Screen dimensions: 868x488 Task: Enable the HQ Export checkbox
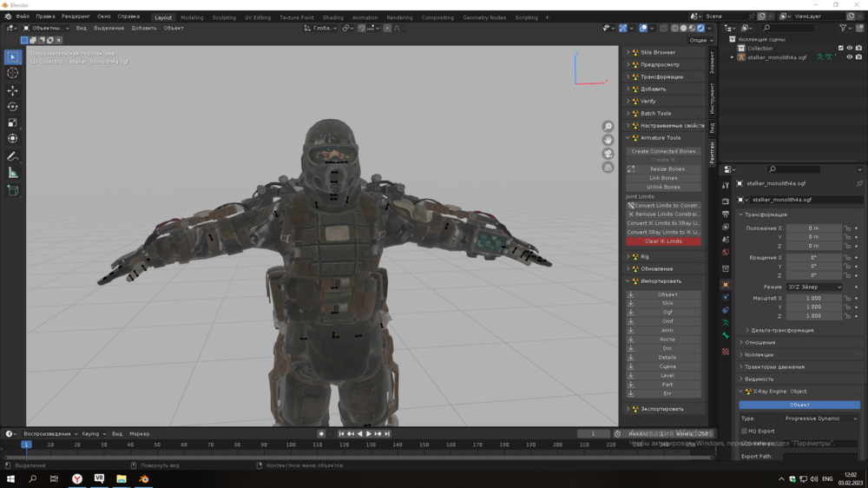click(744, 431)
